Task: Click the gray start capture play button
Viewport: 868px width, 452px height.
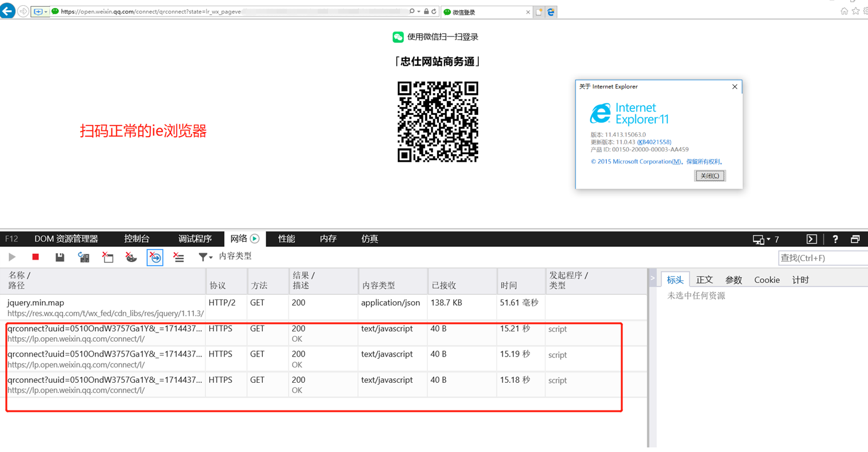Action: point(12,257)
